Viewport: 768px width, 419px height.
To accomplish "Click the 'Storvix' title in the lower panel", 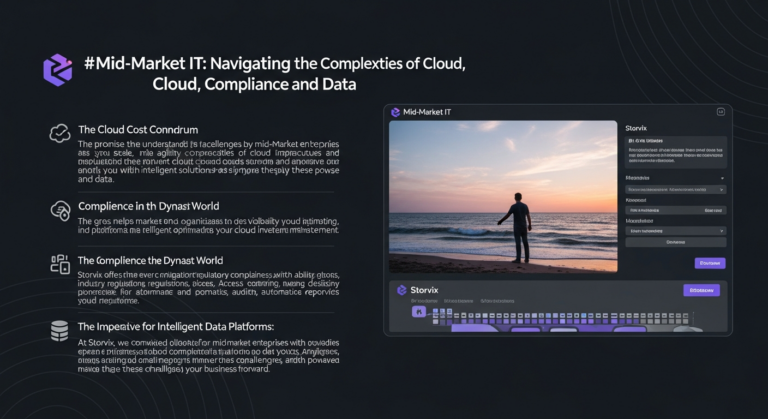I will pos(424,290).
